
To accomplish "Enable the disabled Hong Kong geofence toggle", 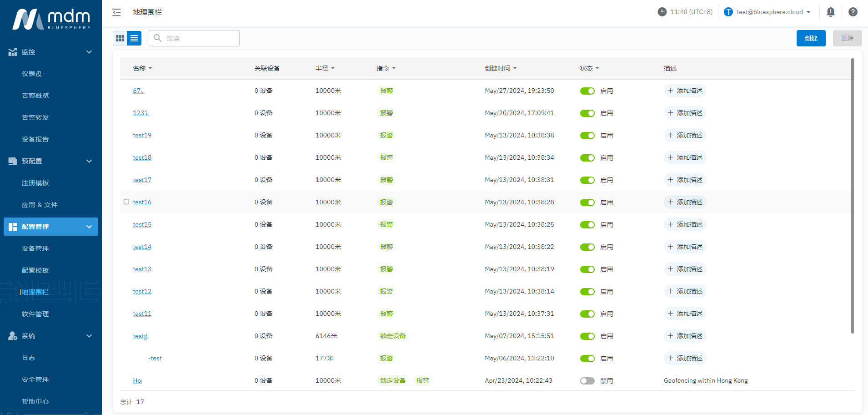I will [x=587, y=381].
